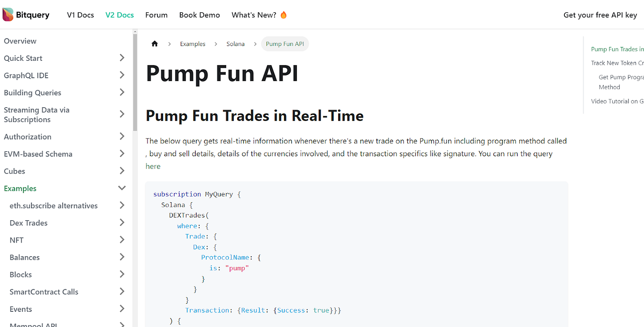Select Solana in the breadcrumb trail
Screen dimensions: 644x327
[x=235, y=43]
